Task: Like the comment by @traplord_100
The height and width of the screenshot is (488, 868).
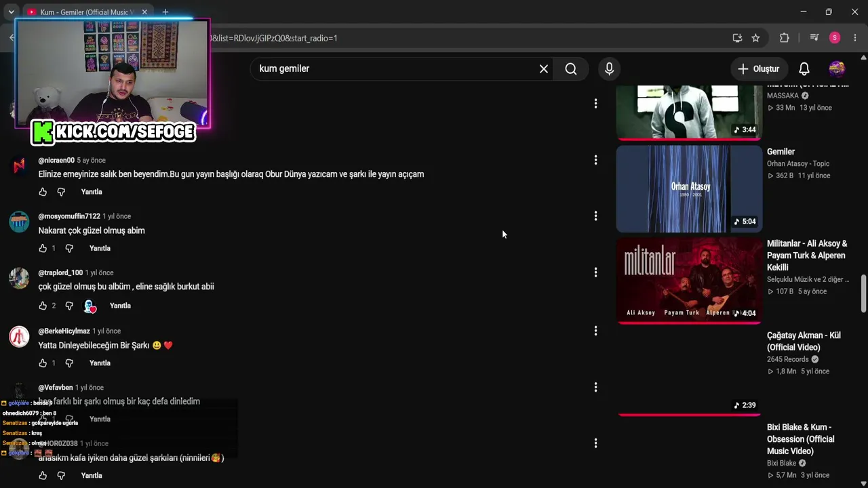Action: (43, 306)
